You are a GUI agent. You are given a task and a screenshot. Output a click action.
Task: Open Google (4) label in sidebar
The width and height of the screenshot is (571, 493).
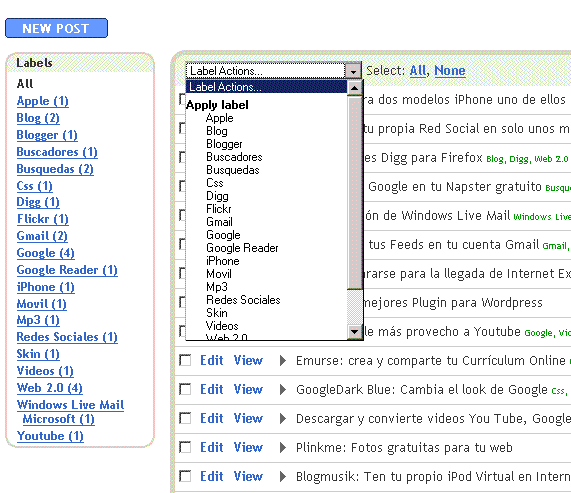(46, 253)
